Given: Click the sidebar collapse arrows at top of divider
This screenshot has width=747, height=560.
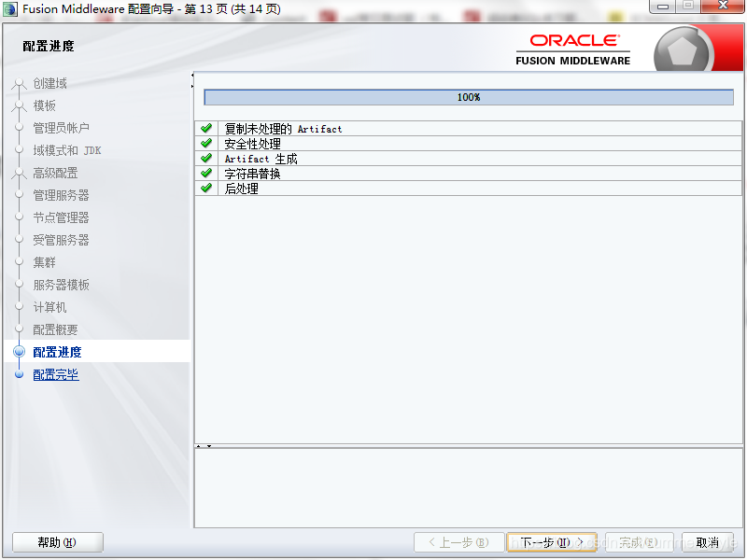Looking at the screenshot, I should click(192, 80).
